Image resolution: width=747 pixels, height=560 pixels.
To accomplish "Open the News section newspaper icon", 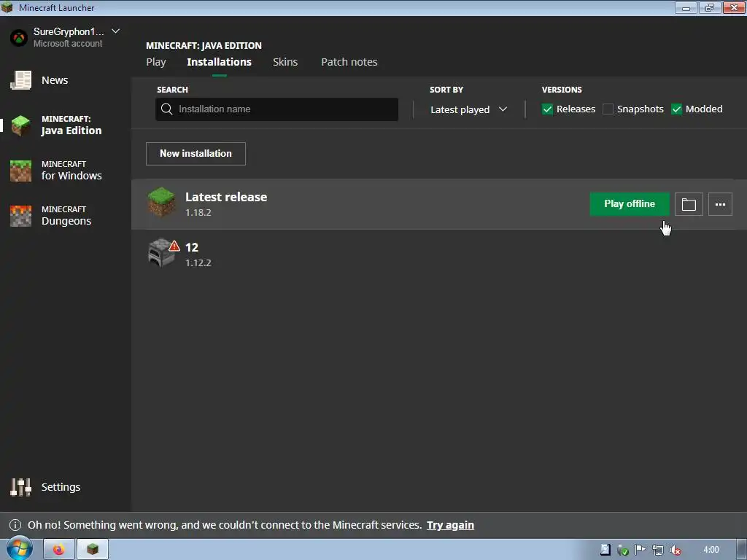I will tap(21, 80).
